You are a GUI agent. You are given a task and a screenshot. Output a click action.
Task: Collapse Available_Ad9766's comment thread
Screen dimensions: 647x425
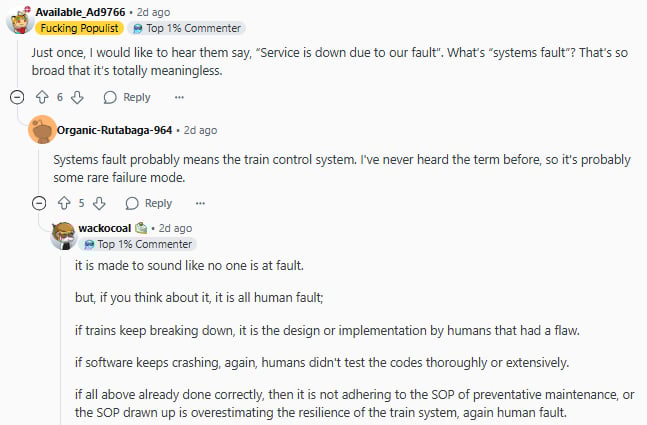[17, 97]
